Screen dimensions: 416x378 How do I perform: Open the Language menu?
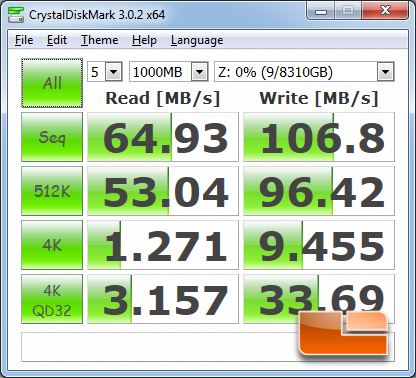tap(197, 40)
